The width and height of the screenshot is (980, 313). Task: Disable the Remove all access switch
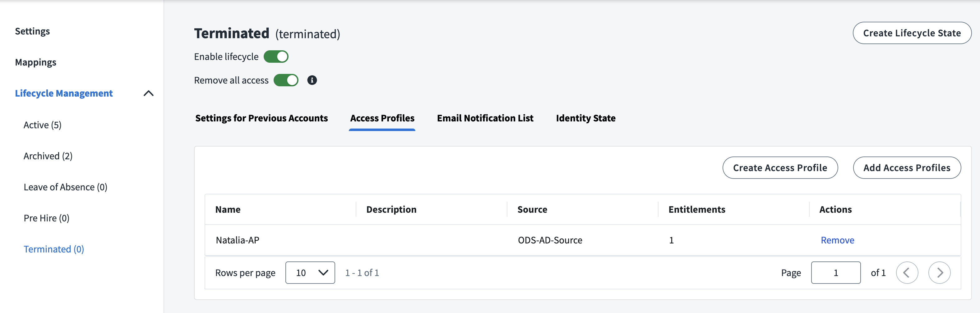coord(286,80)
